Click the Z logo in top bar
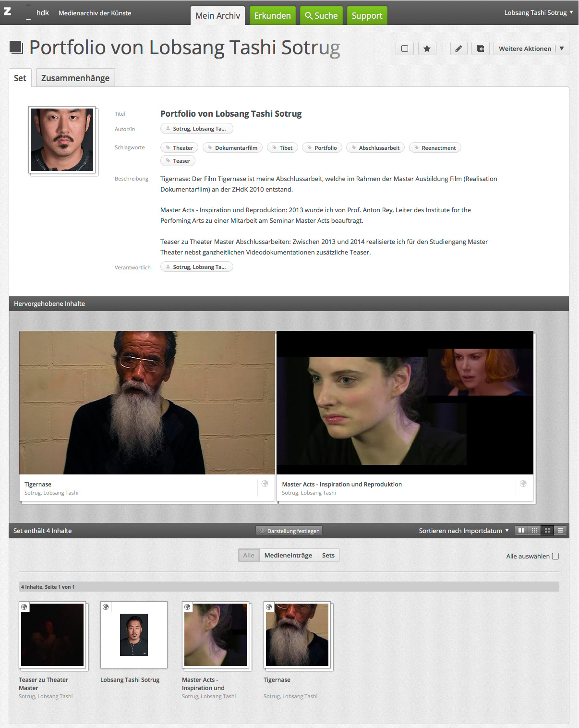 pyautogui.click(x=8, y=12)
